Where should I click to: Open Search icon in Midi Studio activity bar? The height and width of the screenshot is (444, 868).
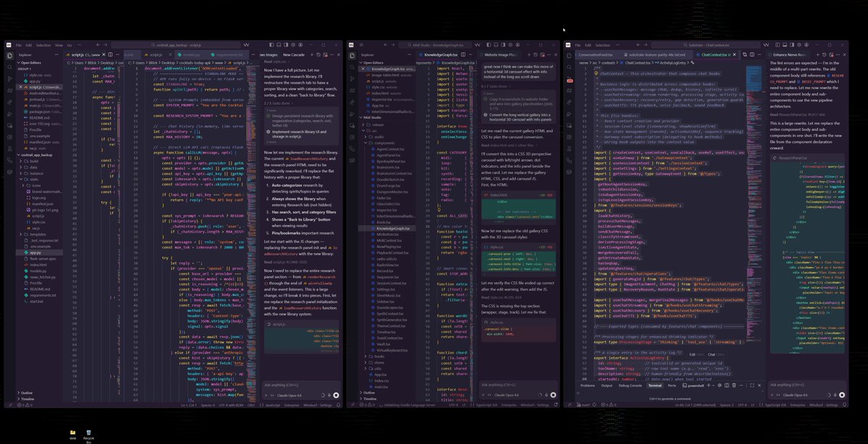tap(352, 67)
